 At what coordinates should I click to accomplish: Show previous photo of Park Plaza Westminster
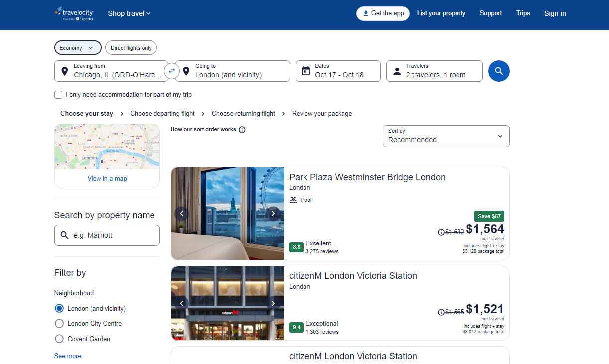click(x=182, y=214)
